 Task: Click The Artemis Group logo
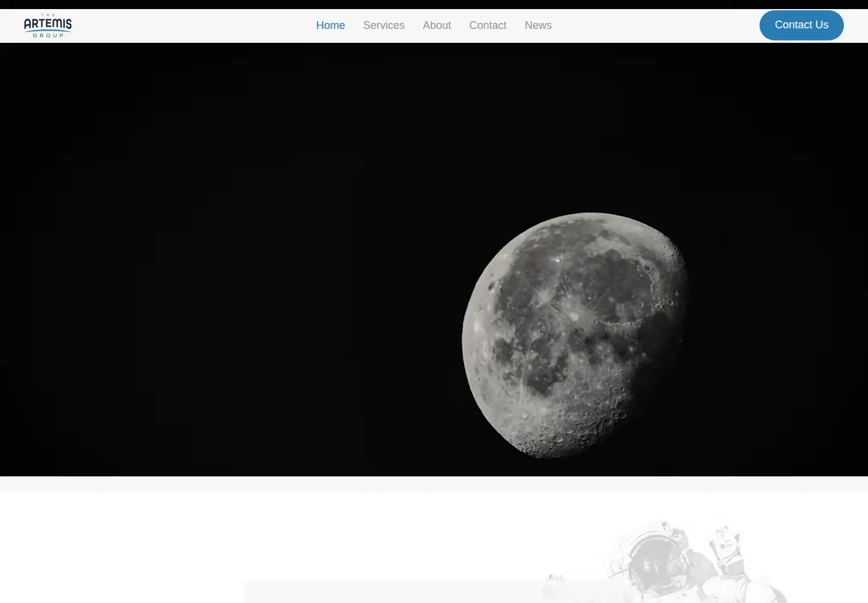coord(48,25)
